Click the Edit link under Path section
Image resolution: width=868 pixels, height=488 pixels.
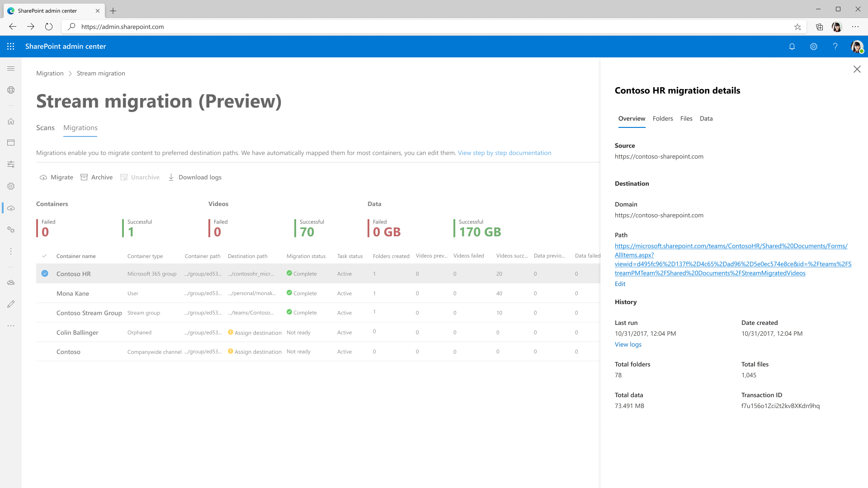tap(620, 283)
